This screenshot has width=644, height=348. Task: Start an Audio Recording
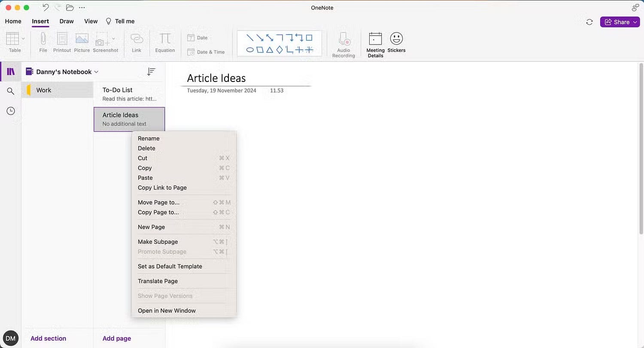[x=343, y=41]
